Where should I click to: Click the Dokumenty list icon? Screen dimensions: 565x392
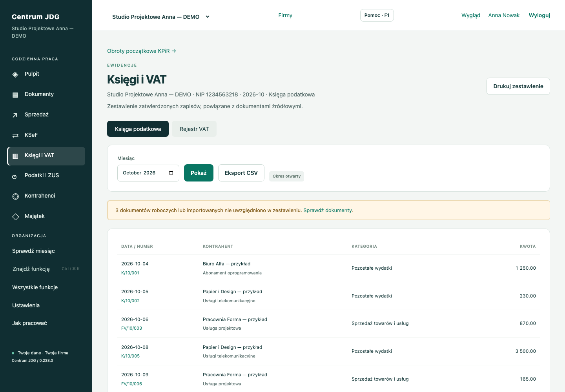coord(15,95)
